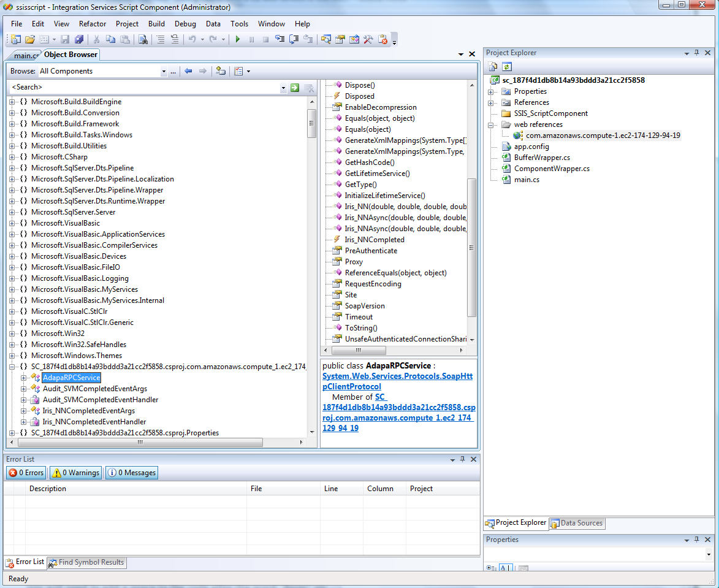Click the namespace tree vertical scrollbar

[x=312, y=267]
